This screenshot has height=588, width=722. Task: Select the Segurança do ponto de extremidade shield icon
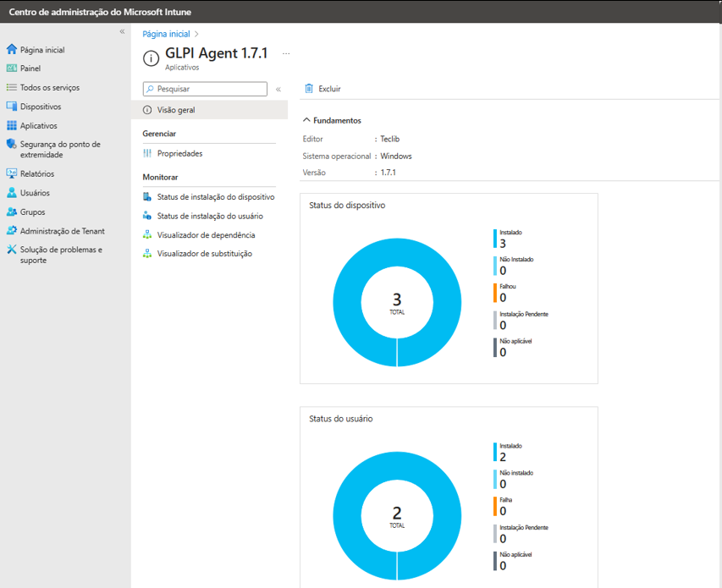tap(12, 144)
